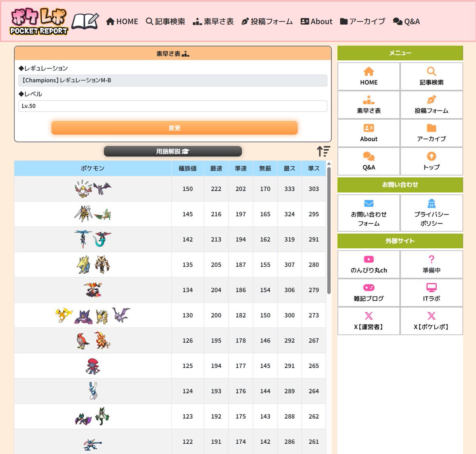Click the 準ス column header
The width and height of the screenshot is (476, 454).
(x=314, y=168)
